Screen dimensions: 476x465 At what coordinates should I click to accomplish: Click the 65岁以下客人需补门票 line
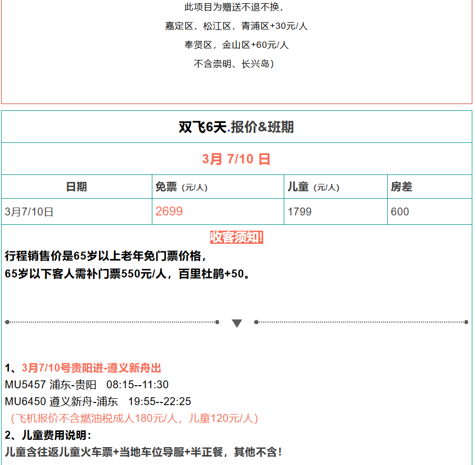(x=129, y=274)
